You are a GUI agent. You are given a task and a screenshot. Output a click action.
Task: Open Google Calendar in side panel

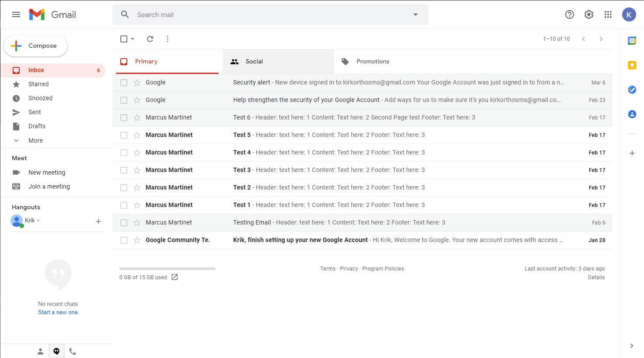632,41
